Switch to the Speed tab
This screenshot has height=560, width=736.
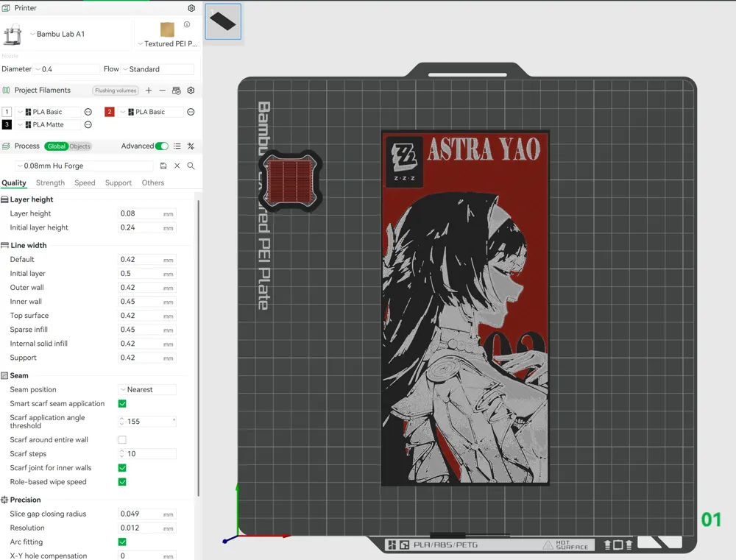pyautogui.click(x=85, y=182)
